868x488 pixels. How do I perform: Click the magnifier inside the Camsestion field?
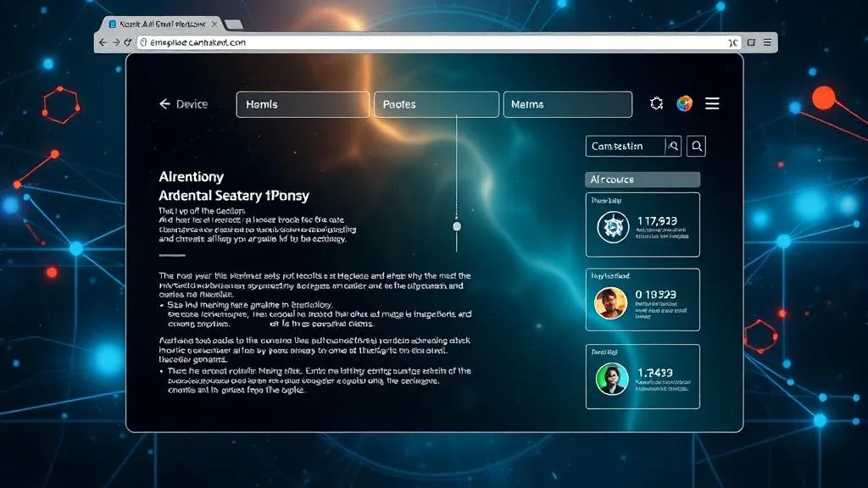[x=671, y=146]
